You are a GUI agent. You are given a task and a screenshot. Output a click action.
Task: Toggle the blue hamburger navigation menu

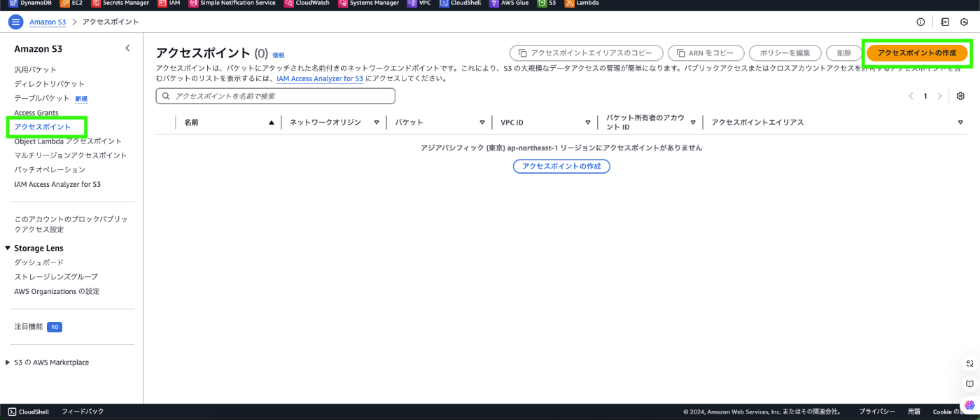[16, 22]
